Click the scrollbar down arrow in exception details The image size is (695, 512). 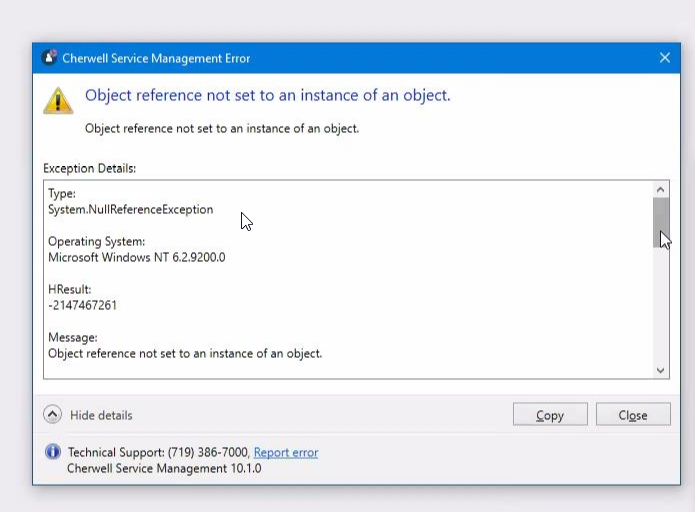coord(660,370)
